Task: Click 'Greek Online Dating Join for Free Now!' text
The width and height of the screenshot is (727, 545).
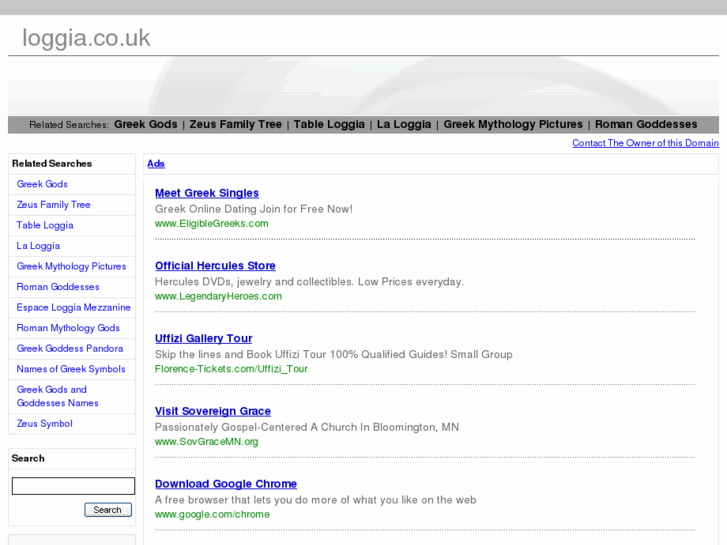Action: 254,209
